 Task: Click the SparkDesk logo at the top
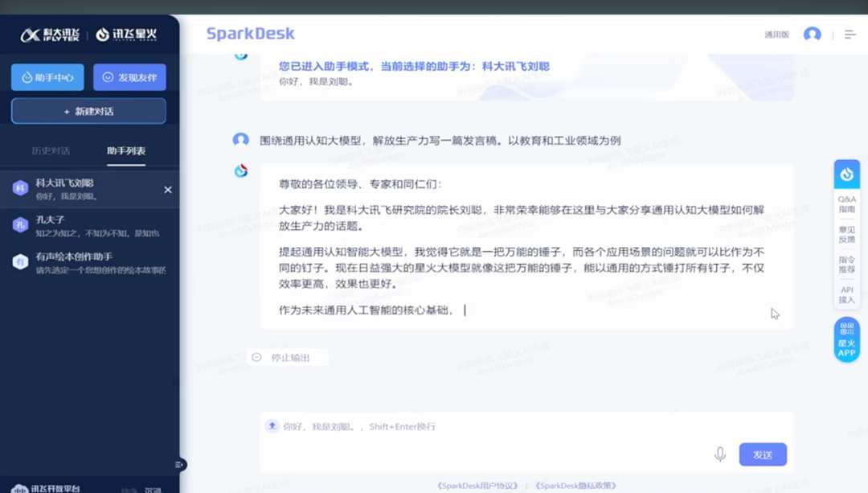249,32
